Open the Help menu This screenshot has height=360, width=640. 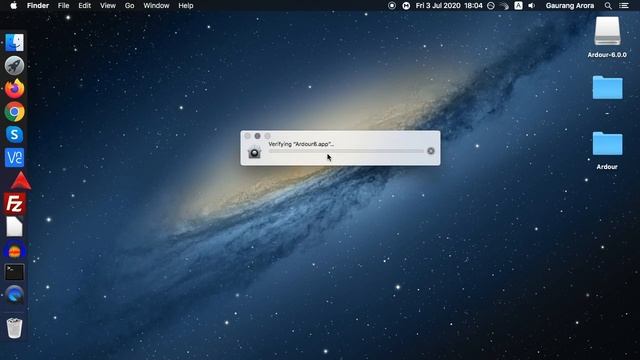click(x=186, y=6)
